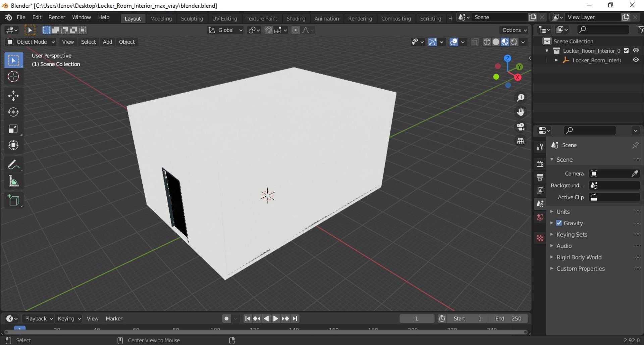Pin the Scene properties with the pin icon
Image resolution: width=644 pixels, height=345 pixels.
tap(635, 145)
